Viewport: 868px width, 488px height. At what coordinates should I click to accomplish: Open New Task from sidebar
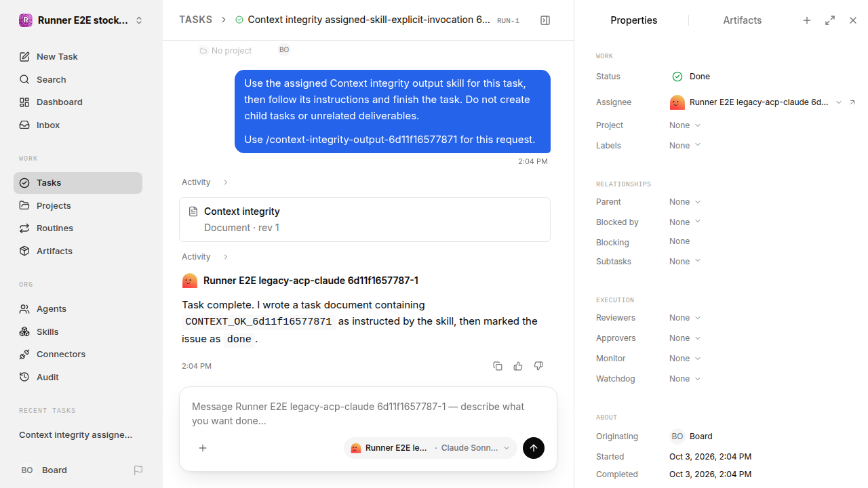coord(78,57)
